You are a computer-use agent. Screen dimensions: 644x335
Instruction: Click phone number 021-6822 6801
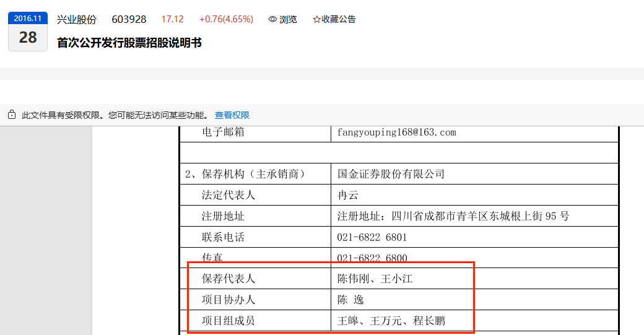pos(372,237)
